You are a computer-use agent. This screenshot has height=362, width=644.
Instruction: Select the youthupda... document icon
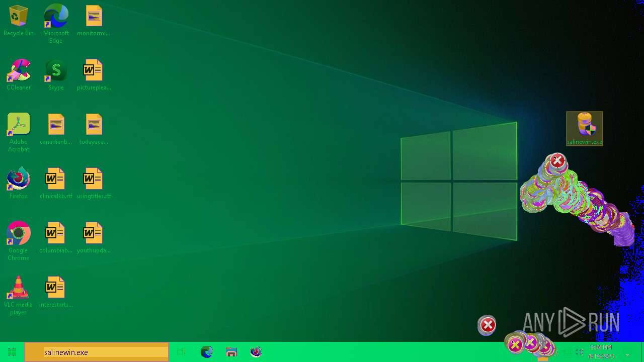pyautogui.click(x=94, y=238)
